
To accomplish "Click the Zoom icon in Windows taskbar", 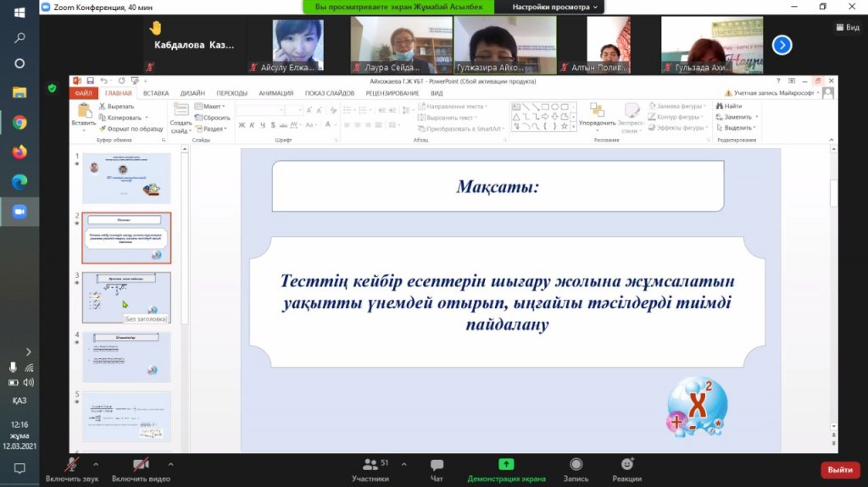I will click(x=19, y=211).
